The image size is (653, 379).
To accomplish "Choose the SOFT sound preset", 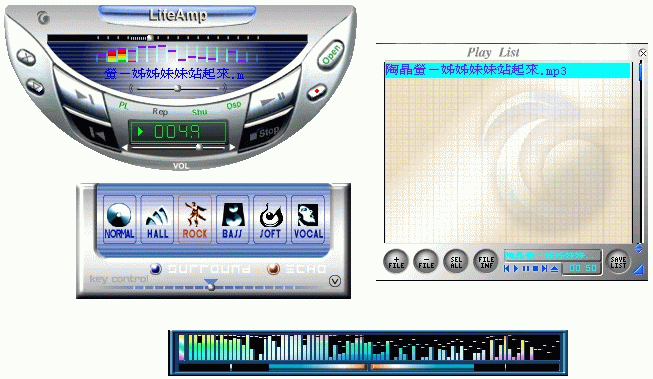I will click(x=270, y=219).
